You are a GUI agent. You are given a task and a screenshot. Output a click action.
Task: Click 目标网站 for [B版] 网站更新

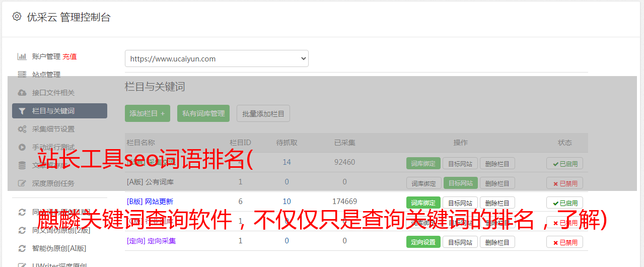[x=460, y=203]
